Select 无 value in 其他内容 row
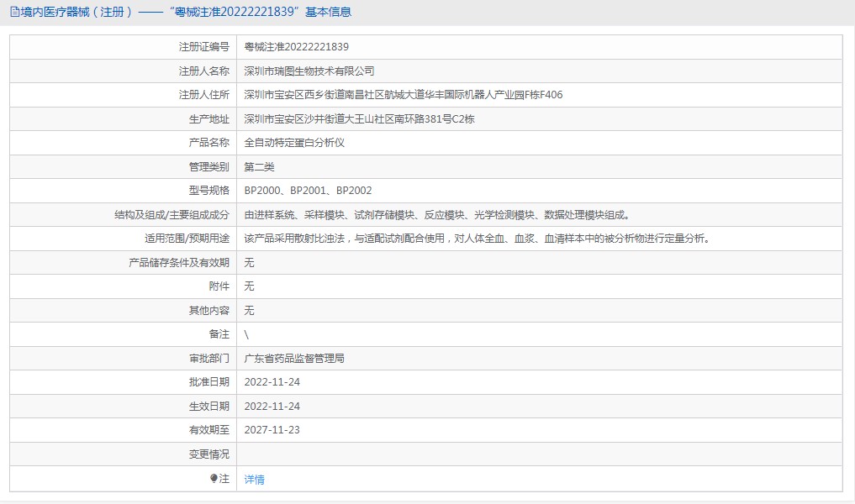855x504 pixels. 249,311
